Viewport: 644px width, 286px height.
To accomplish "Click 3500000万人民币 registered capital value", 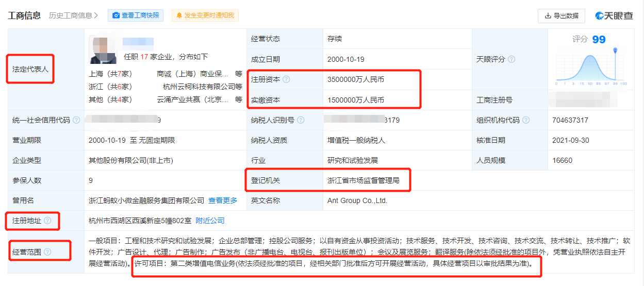I will pos(356,79).
